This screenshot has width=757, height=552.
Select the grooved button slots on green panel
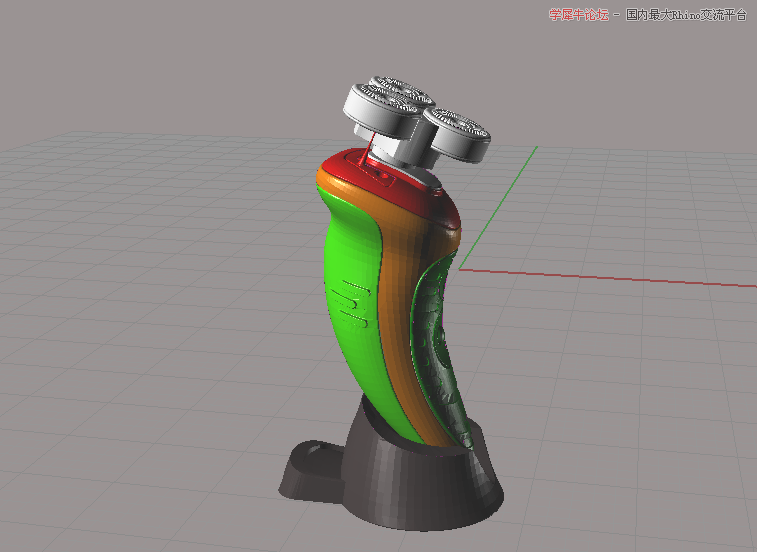click(x=352, y=302)
